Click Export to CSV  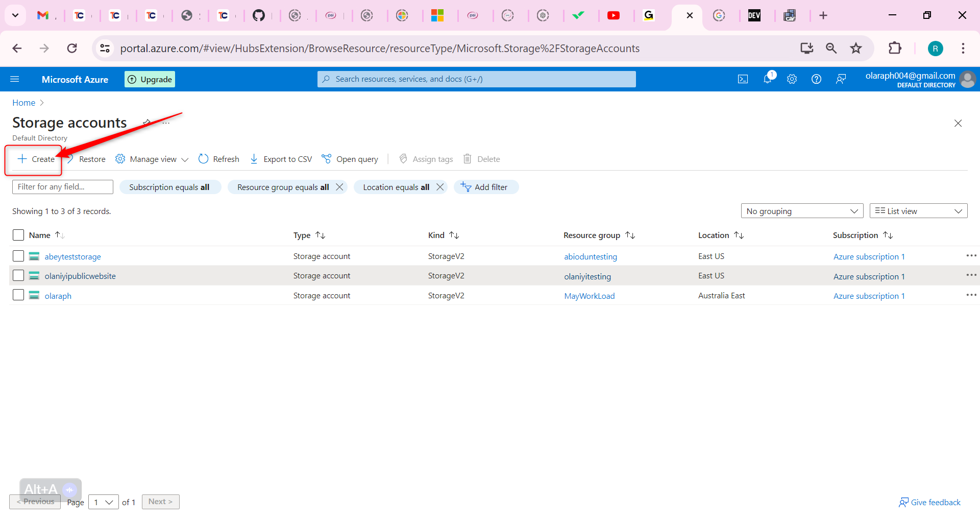click(281, 159)
